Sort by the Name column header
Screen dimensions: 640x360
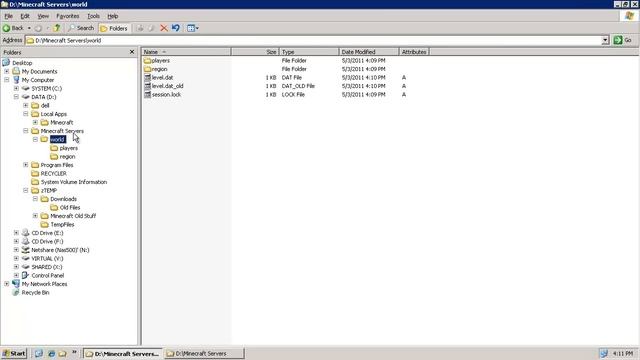186,52
